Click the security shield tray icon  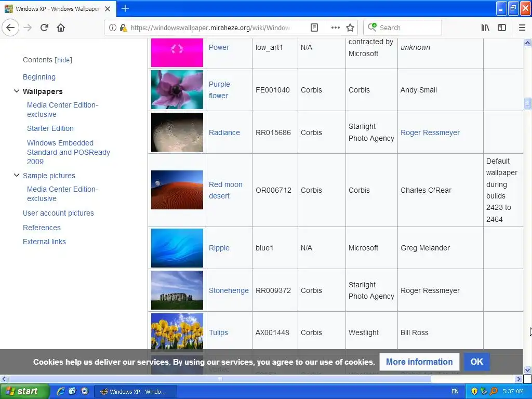pyautogui.click(x=474, y=391)
